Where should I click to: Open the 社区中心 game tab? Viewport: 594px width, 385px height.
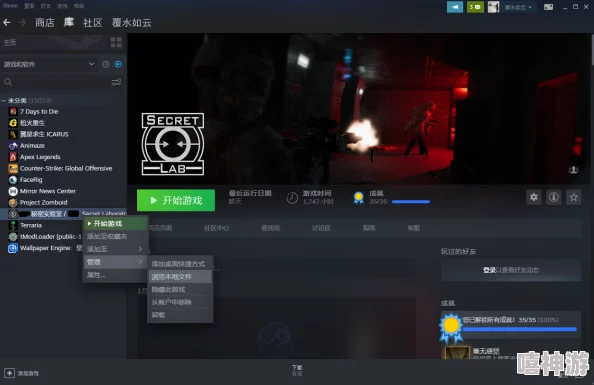[216, 228]
